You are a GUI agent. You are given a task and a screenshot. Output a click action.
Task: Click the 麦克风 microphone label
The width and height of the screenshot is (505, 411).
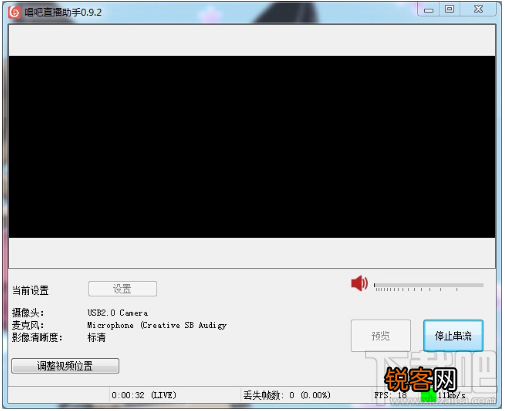tap(28, 325)
